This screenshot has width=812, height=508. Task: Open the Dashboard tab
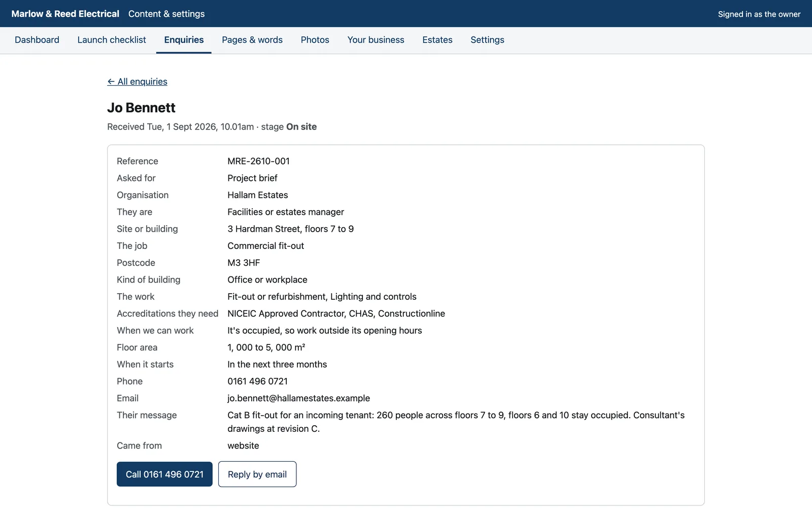pyautogui.click(x=37, y=40)
